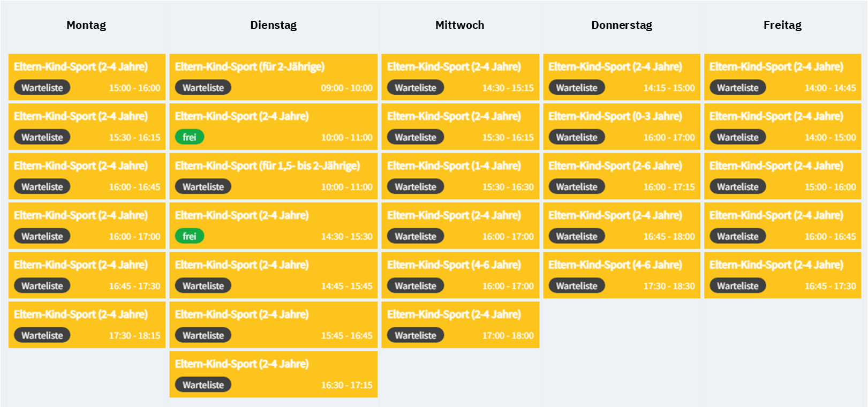Open Tuesday's 16:30 - 17:15 course card
The width and height of the screenshot is (868, 407).
point(273,374)
